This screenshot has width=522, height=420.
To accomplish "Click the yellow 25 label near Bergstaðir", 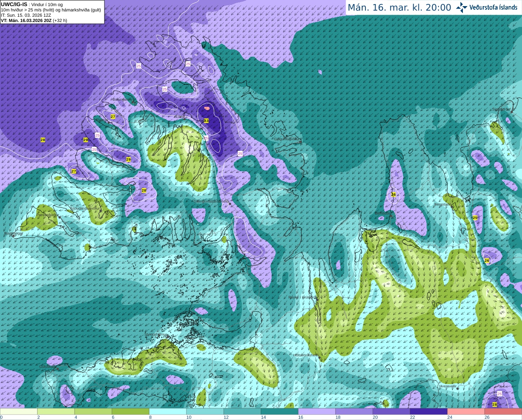I will (x=475, y=218).
